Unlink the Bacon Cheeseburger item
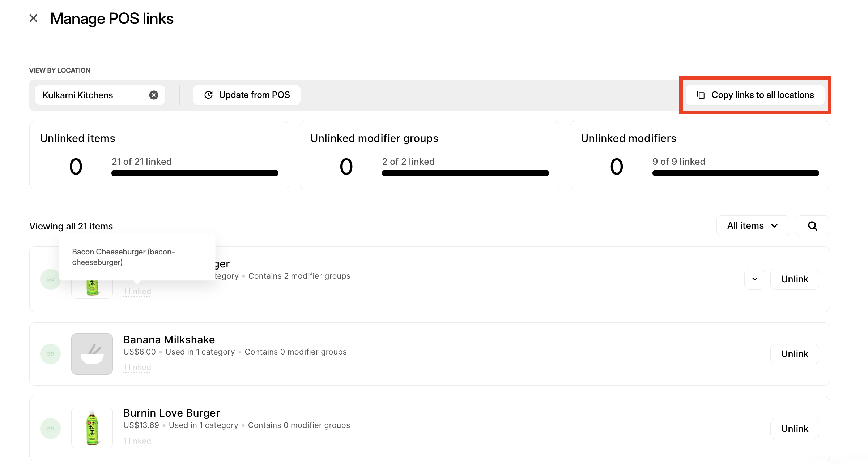Viewport: 868px width, 464px height. click(795, 279)
